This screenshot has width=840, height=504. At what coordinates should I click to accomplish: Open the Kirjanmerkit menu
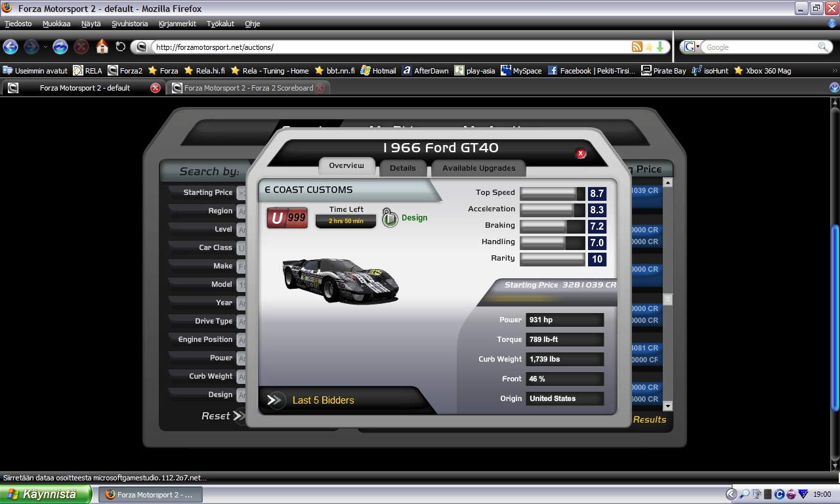(x=177, y=24)
